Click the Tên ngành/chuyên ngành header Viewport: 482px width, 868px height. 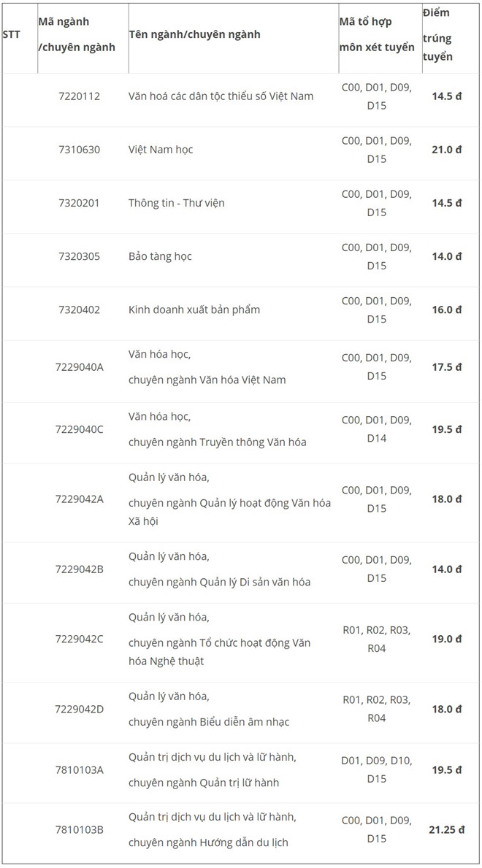point(194,34)
